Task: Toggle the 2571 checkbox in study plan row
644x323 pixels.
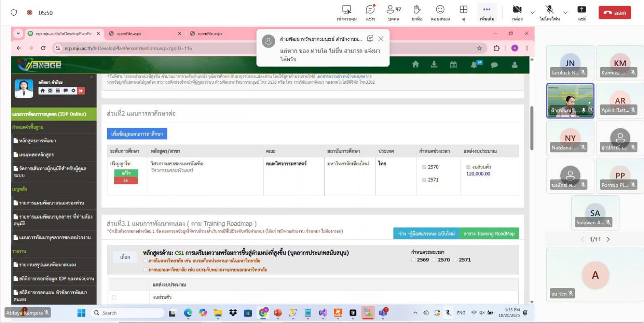Action: pos(424,180)
